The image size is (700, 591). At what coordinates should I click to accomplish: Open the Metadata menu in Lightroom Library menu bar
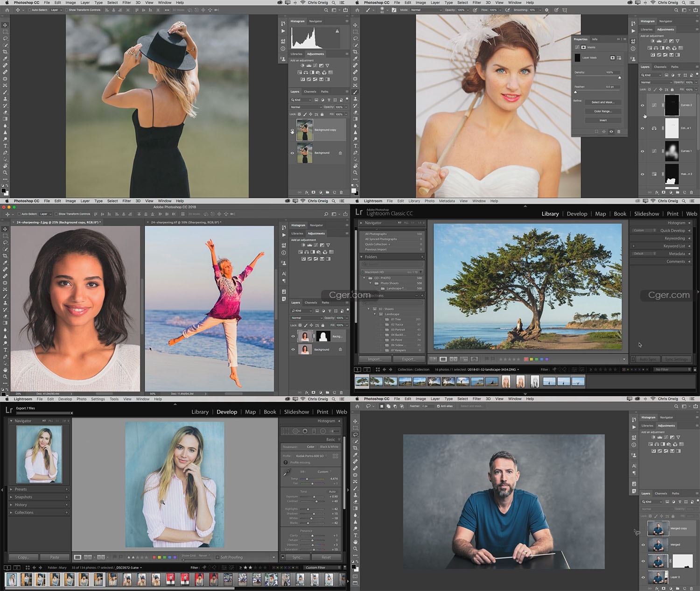[x=447, y=201]
